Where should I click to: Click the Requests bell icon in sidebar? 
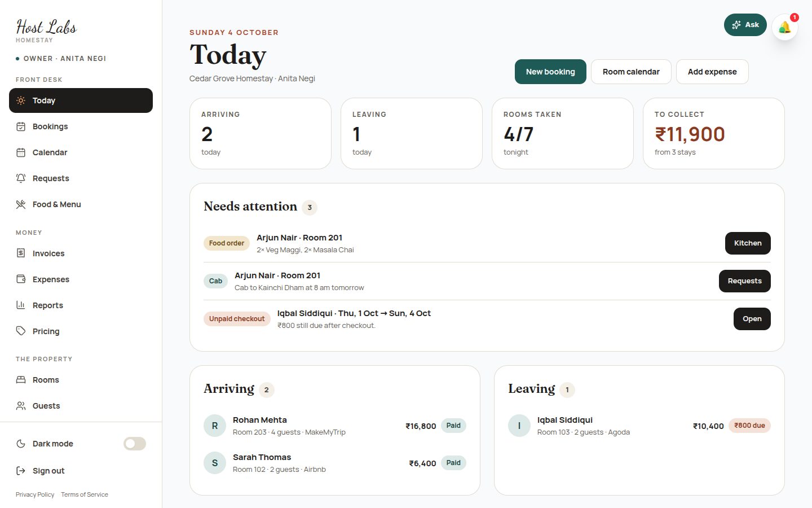pos(21,178)
